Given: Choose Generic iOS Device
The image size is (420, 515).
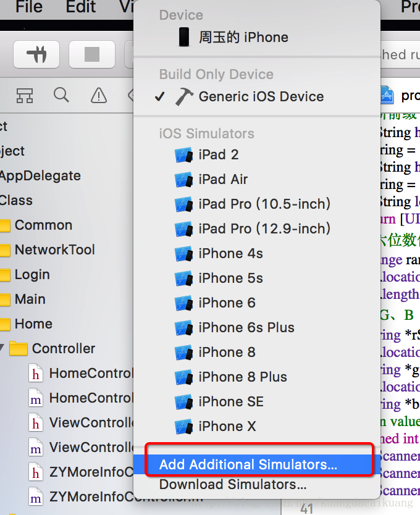Looking at the screenshot, I should [x=257, y=96].
